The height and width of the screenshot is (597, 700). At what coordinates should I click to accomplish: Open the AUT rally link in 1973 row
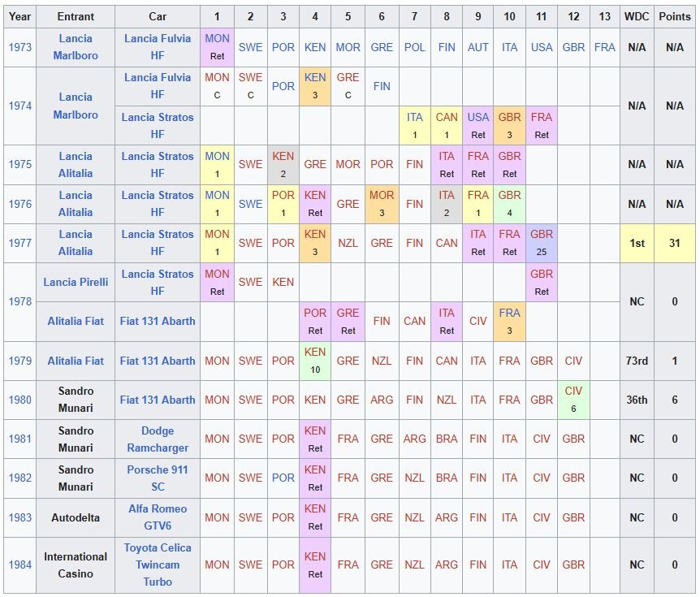(477, 47)
